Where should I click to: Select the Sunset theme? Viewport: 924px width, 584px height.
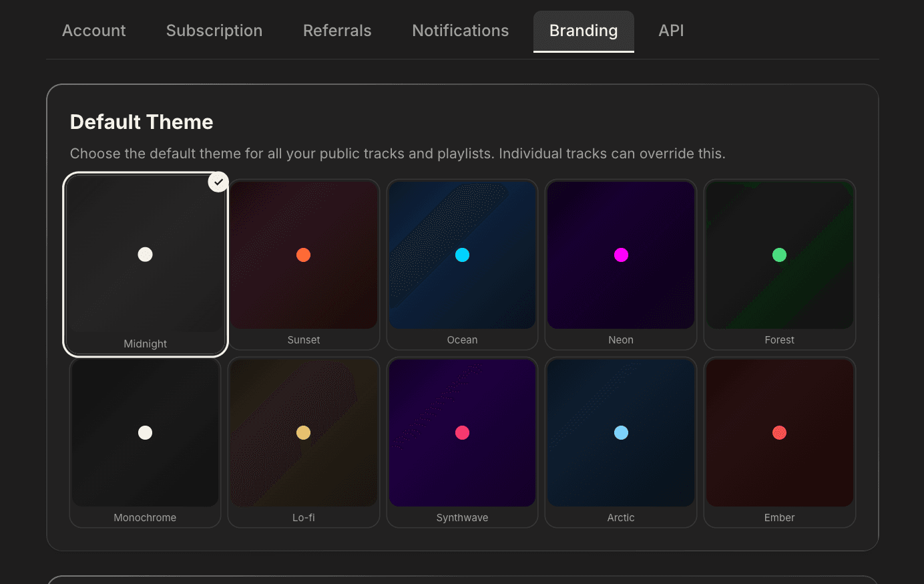(304, 265)
